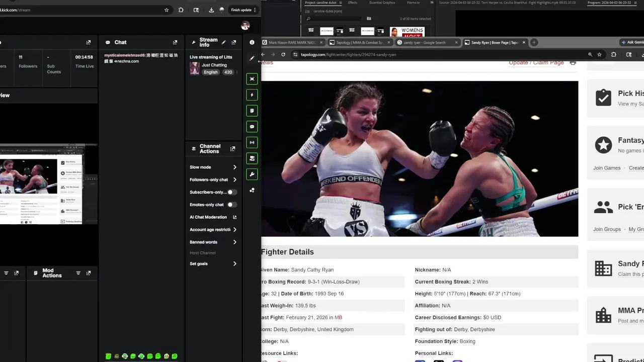Toggle Subscribers-only chat switch
644x362 pixels.
[x=231, y=192]
